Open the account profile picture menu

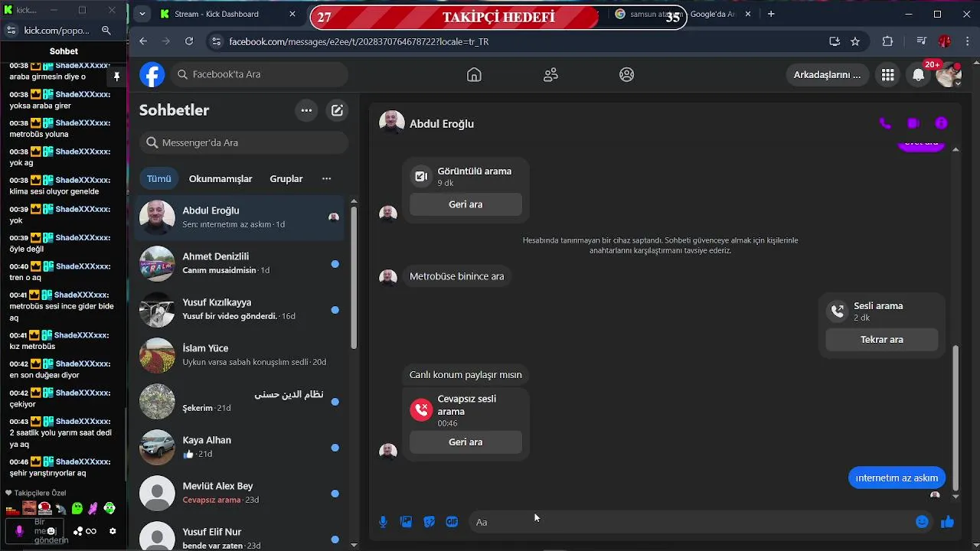[x=949, y=74]
